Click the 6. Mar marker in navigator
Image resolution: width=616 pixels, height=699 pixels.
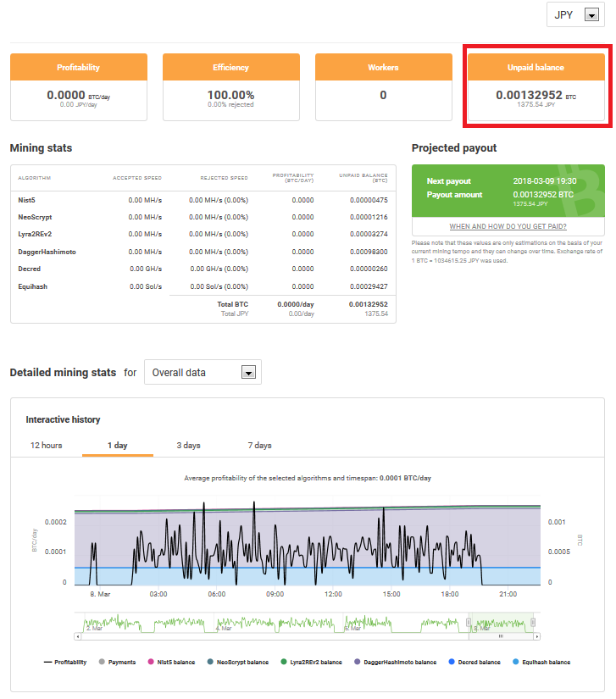(353, 628)
